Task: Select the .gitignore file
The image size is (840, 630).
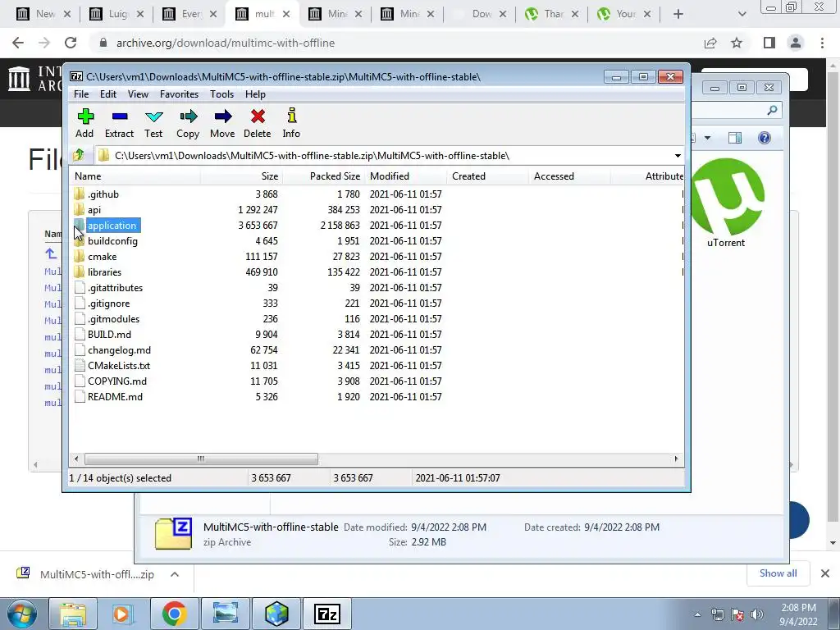Action: point(109,304)
